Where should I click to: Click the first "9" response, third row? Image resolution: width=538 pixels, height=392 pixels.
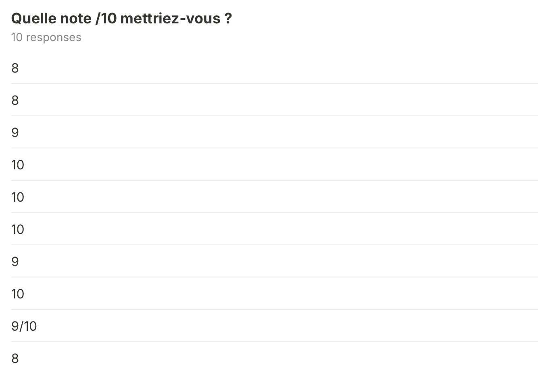pyautogui.click(x=15, y=133)
